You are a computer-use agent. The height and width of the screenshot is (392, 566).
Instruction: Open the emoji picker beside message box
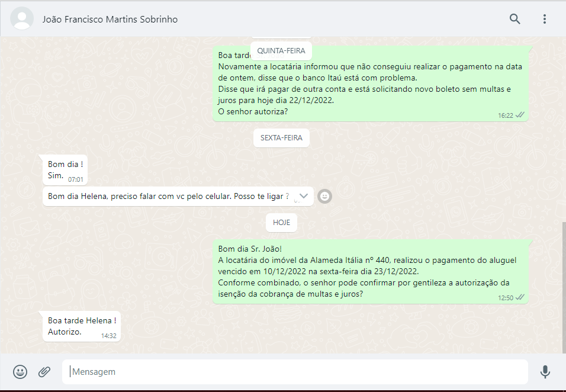click(x=20, y=372)
